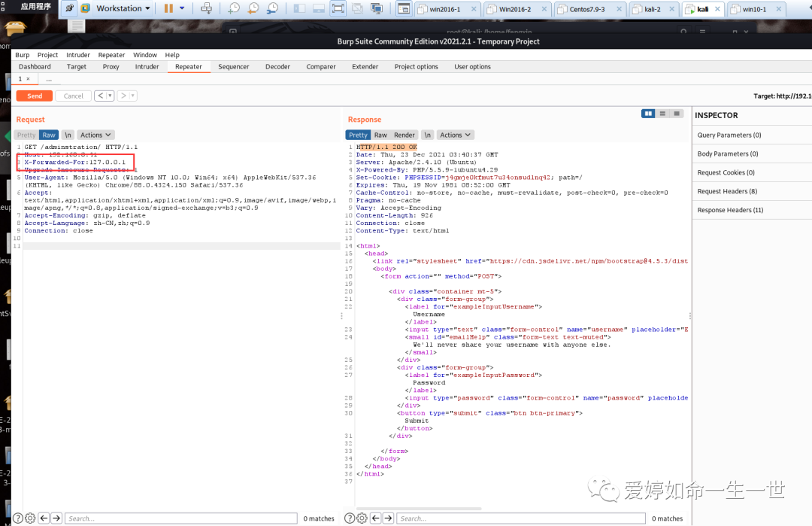Enter full screen mode via the VMware toolbar icon

click(x=338, y=8)
